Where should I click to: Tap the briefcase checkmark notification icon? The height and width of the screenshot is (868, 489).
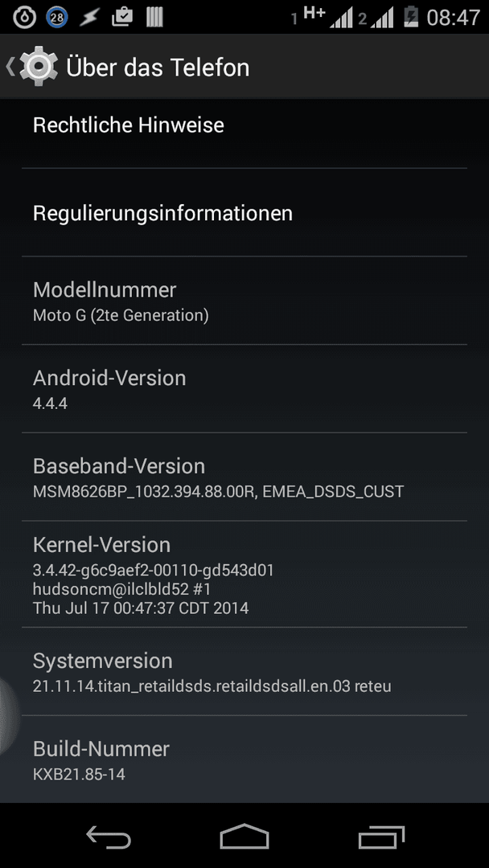tap(121, 17)
